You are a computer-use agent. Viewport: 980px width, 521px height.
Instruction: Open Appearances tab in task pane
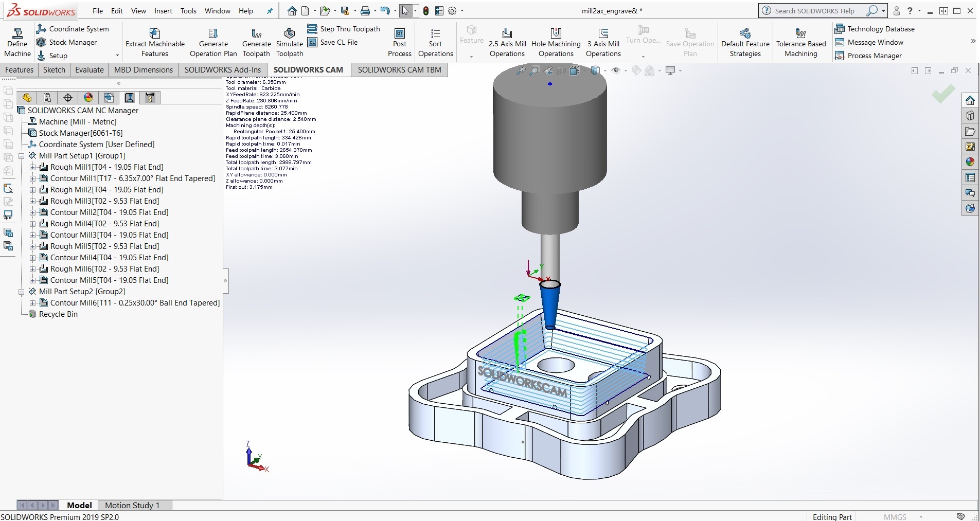(x=970, y=162)
